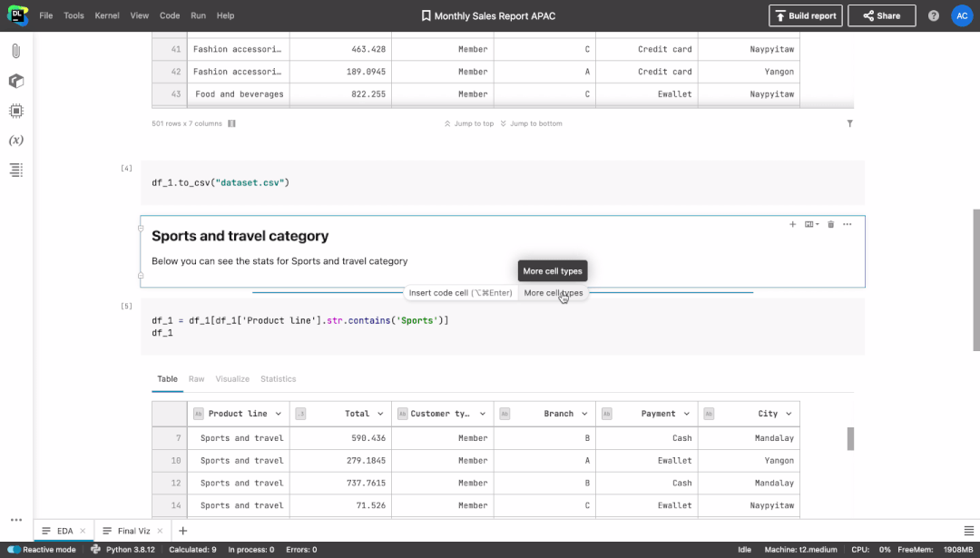Delete the Sports and travel markdown cell
Image resolution: width=980 pixels, height=558 pixels.
830,224
